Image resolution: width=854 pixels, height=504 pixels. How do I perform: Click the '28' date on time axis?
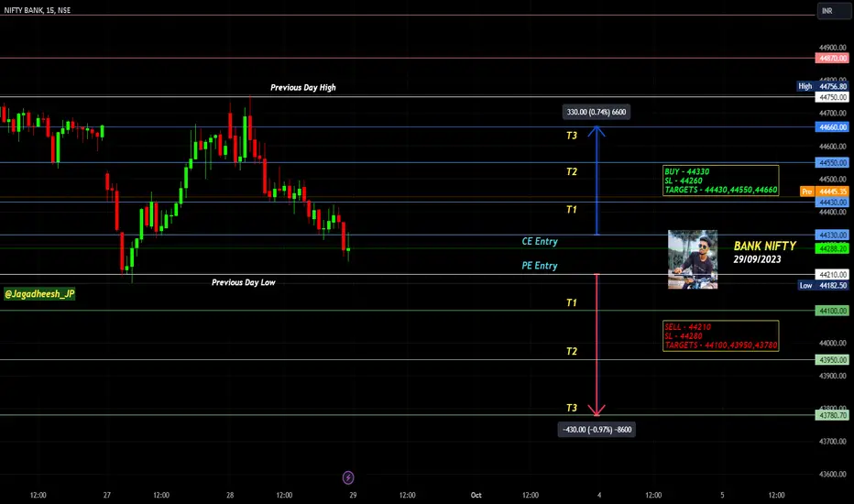[230, 495]
